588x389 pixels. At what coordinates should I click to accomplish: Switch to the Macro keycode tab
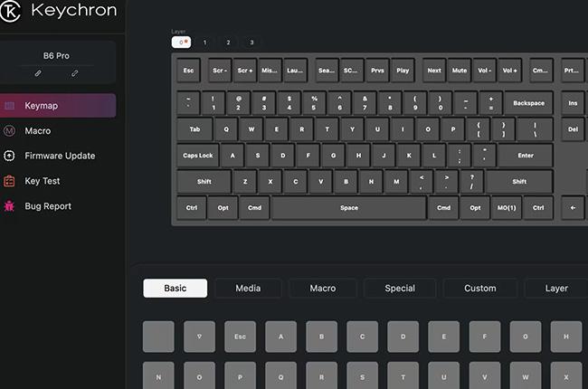coord(323,288)
